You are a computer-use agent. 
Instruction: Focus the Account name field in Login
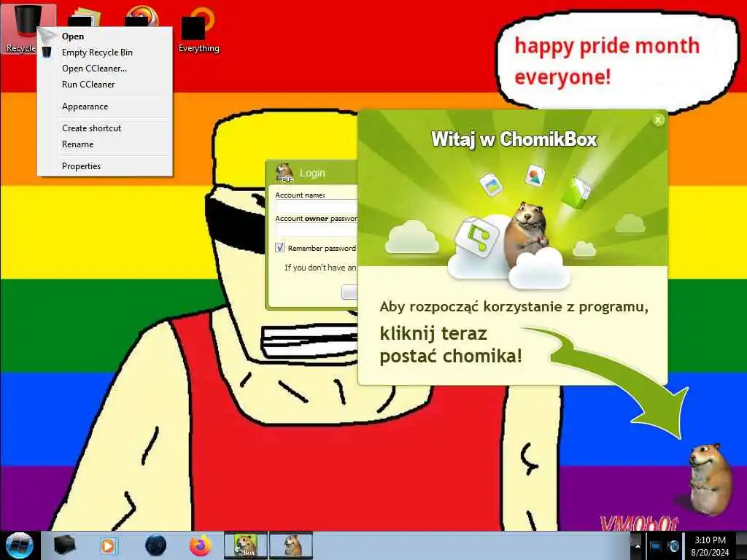tap(317, 206)
